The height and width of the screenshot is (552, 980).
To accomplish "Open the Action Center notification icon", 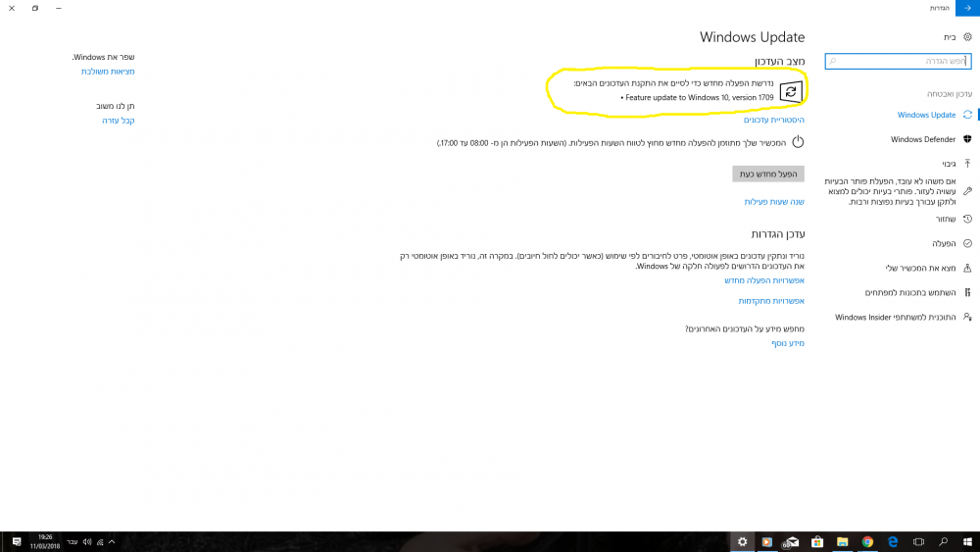I will [x=17, y=542].
